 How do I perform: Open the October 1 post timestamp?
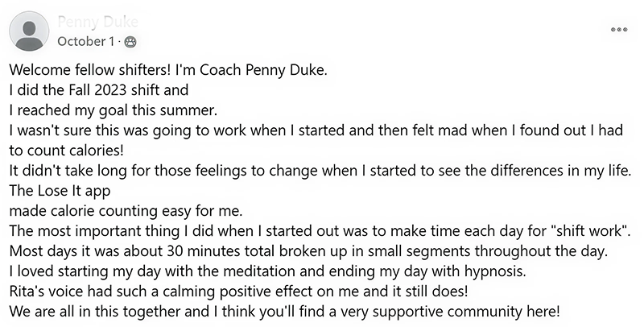click(x=86, y=42)
